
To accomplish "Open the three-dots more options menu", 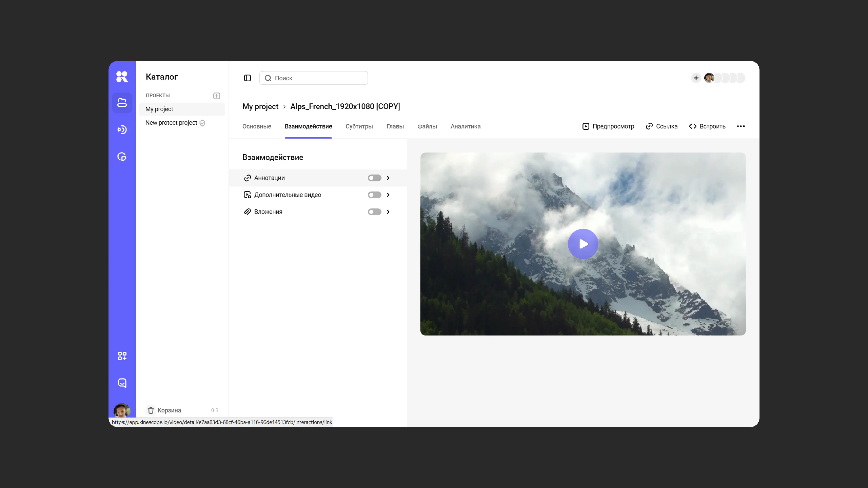I will (741, 126).
